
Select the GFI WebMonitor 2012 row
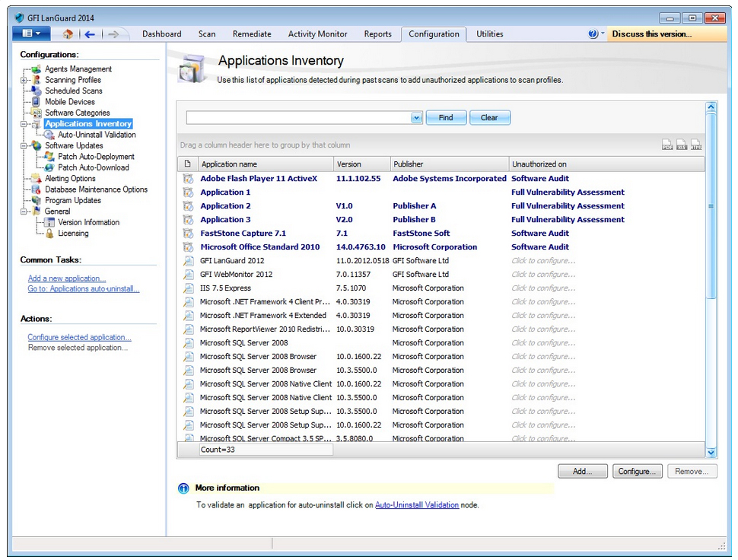[x=441, y=275]
